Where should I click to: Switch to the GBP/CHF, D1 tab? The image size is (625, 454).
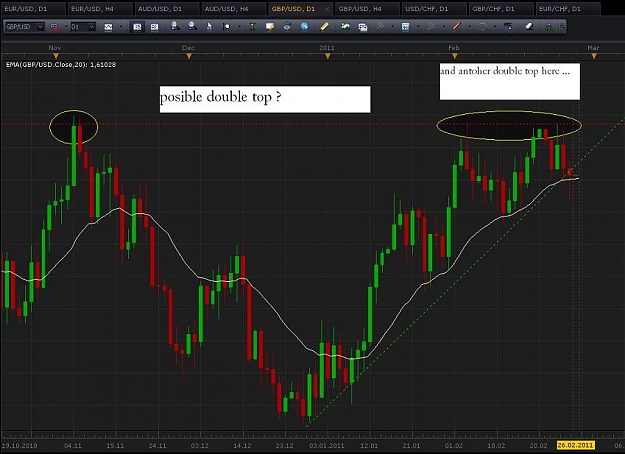click(x=501, y=8)
